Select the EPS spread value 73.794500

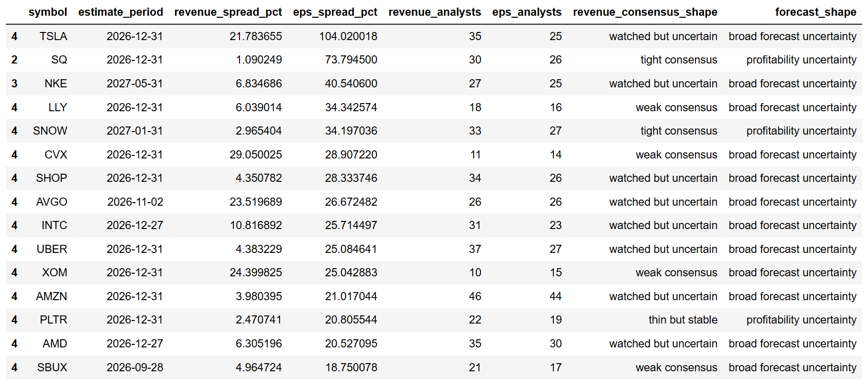[351, 60]
